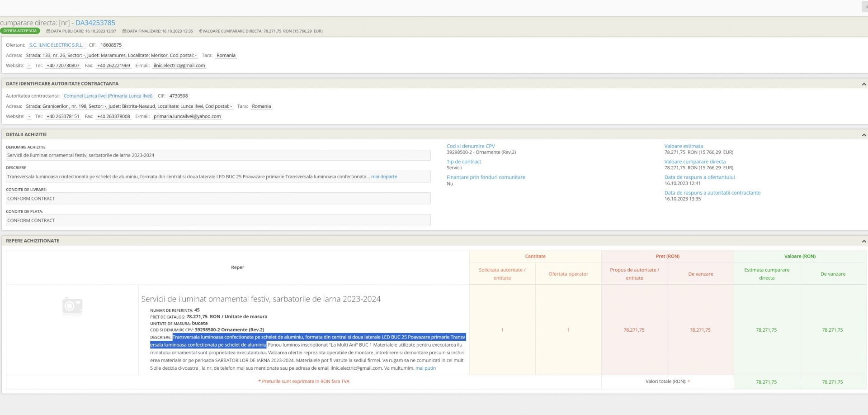Open S.C. ILNIC ELECTRIC S.R.L. supplier page
This screenshot has width=868, height=415.
57,45
